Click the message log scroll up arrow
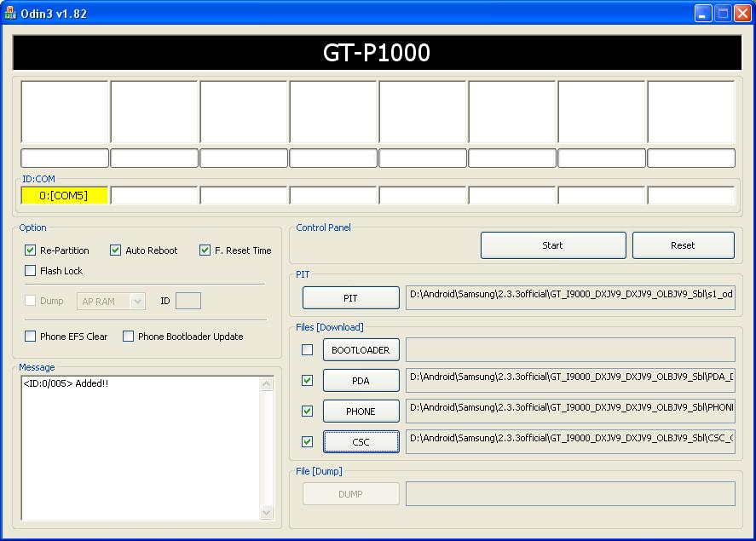756x541 pixels. click(x=267, y=384)
